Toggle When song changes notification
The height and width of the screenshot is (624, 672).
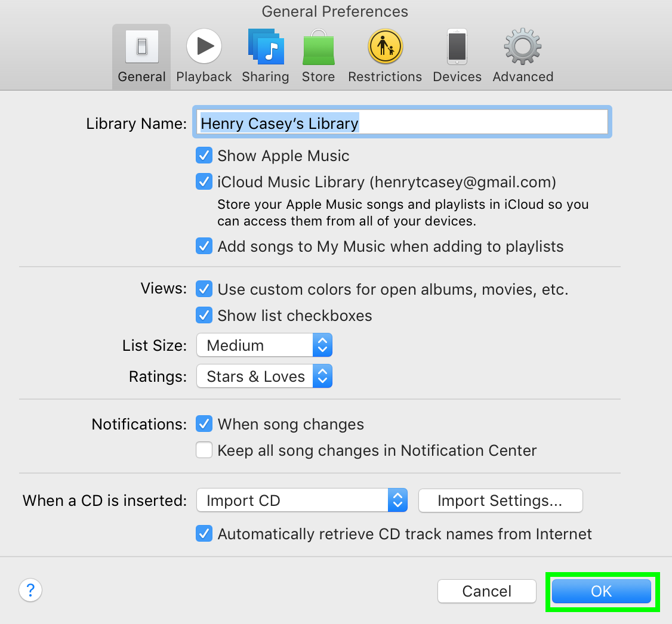204,424
